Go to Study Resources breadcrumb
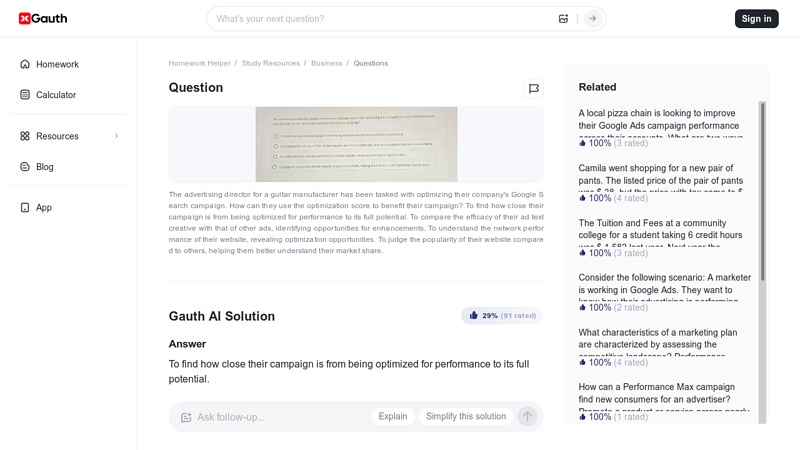The width and height of the screenshot is (800, 450). pyautogui.click(x=271, y=63)
